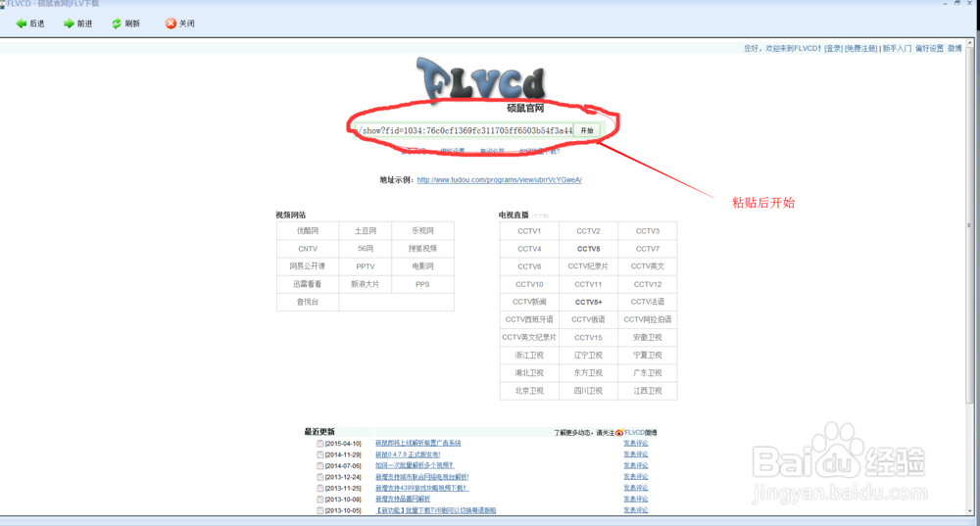Open news link 如何一次批量解析多个视频

pos(415,466)
